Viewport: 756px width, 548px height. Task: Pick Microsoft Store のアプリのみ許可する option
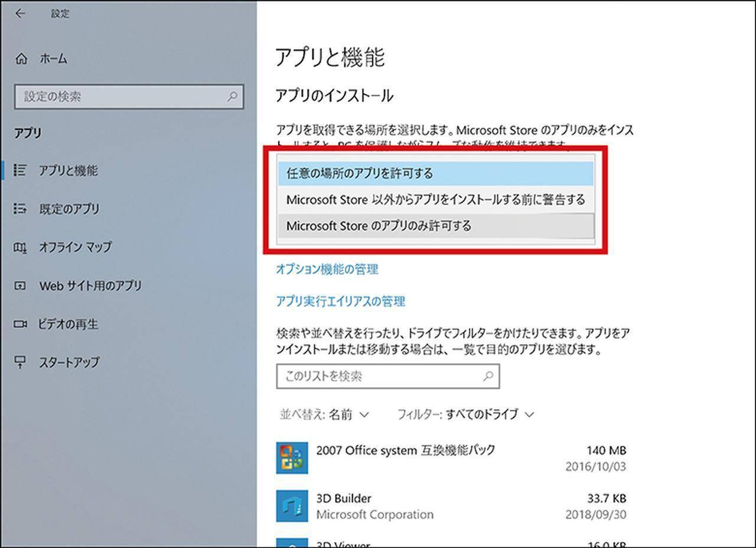click(435, 226)
